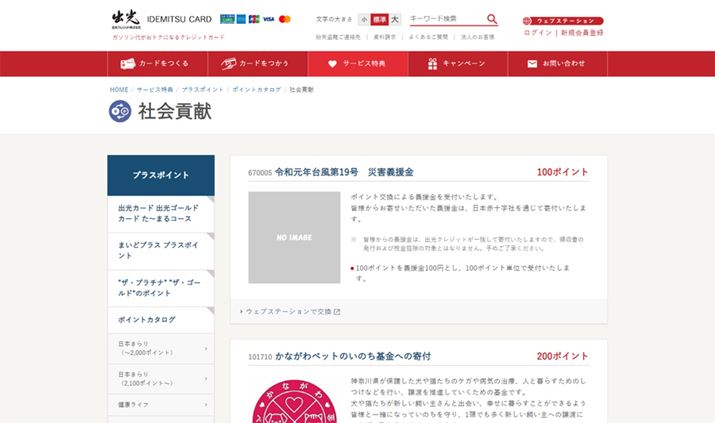Click the JCB card brand icon

(254, 19)
